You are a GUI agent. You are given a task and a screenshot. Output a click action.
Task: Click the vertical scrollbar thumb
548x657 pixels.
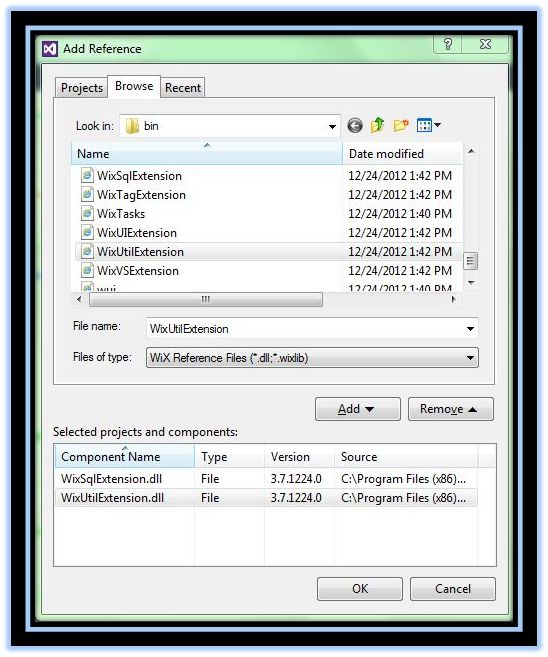click(x=470, y=261)
